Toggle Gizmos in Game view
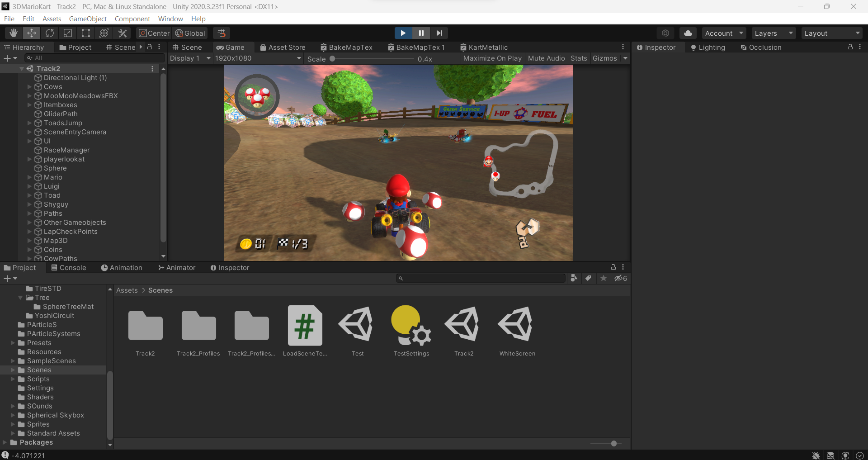This screenshot has width=868, height=460. [605, 58]
